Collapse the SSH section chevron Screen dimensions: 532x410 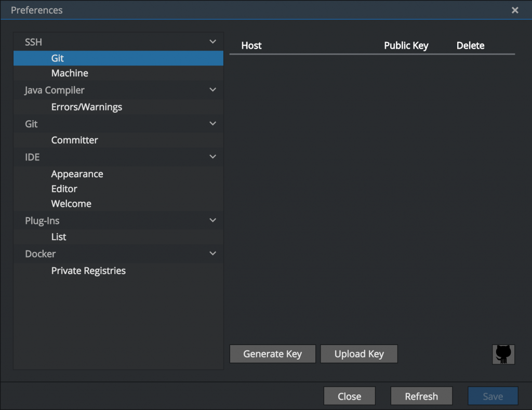click(212, 42)
